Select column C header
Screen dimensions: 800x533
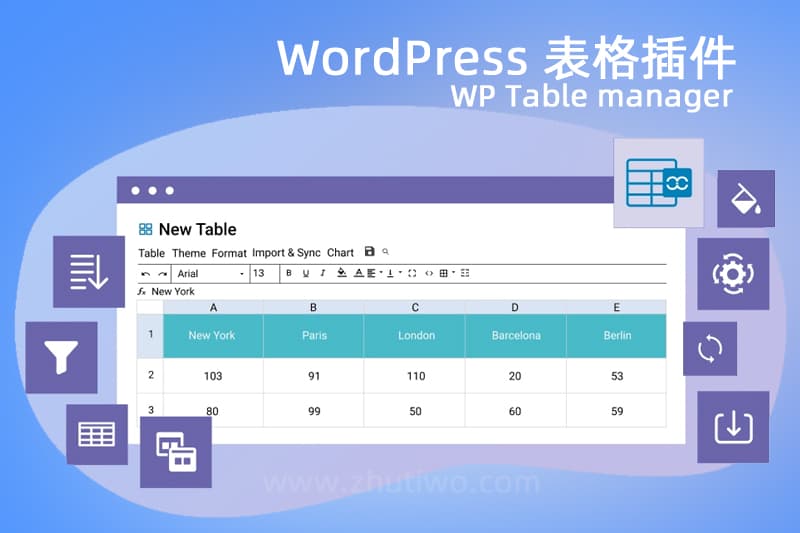point(415,307)
